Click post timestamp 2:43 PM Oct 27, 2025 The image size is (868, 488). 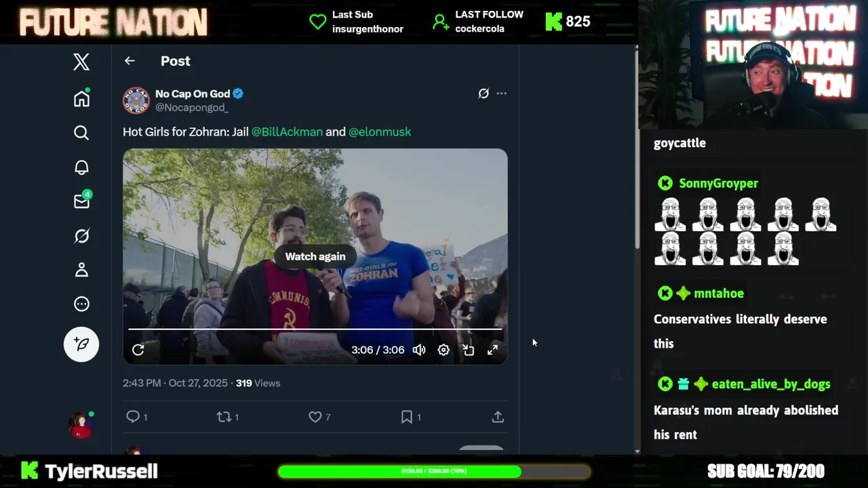point(175,383)
